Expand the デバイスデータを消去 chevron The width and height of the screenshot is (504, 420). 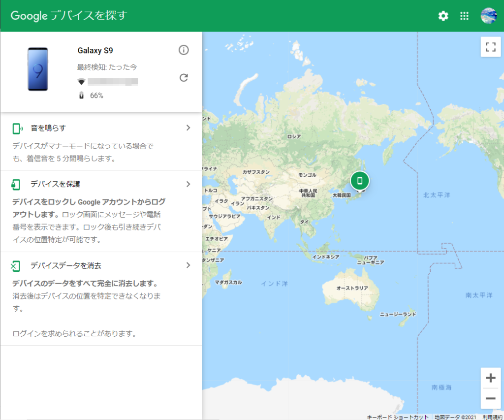(189, 265)
